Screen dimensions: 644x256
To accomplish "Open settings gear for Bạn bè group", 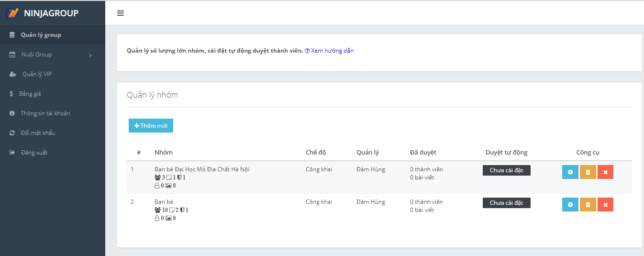I will (x=570, y=204).
